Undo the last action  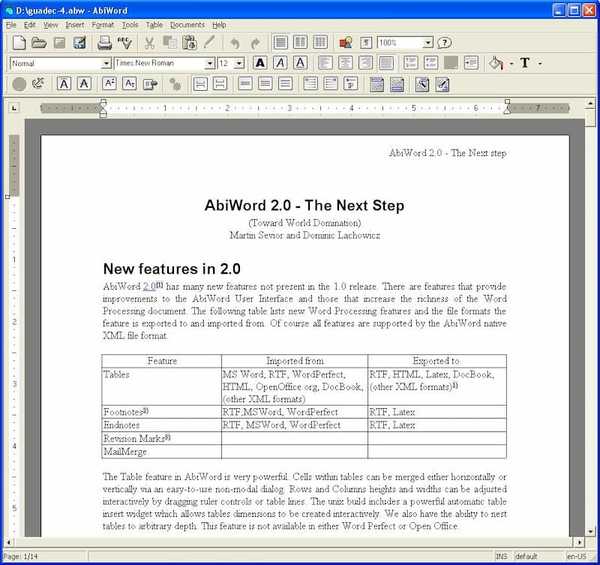(x=235, y=44)
